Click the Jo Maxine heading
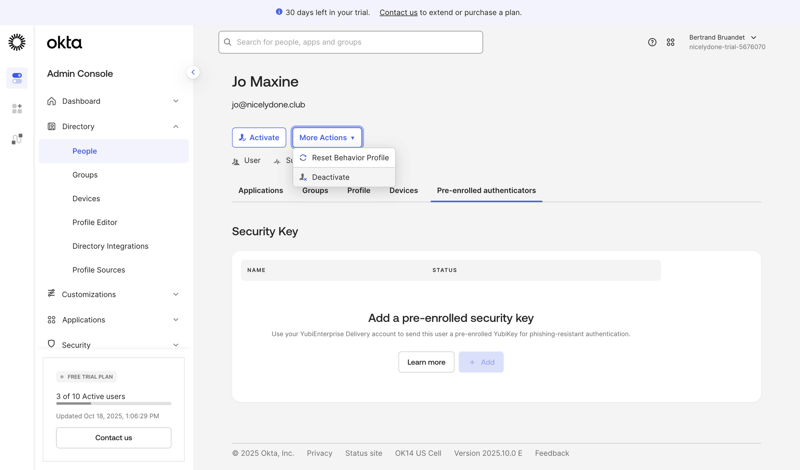800x470 pixels. 265,82
